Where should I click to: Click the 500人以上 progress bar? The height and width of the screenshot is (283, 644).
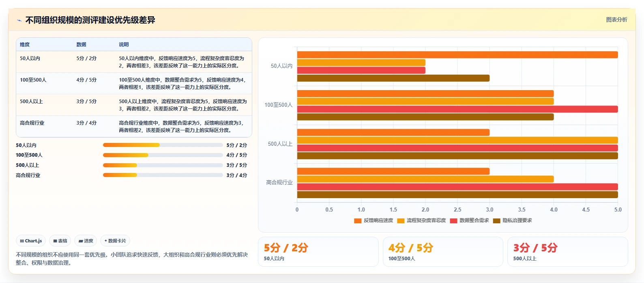tap(163, 165)
